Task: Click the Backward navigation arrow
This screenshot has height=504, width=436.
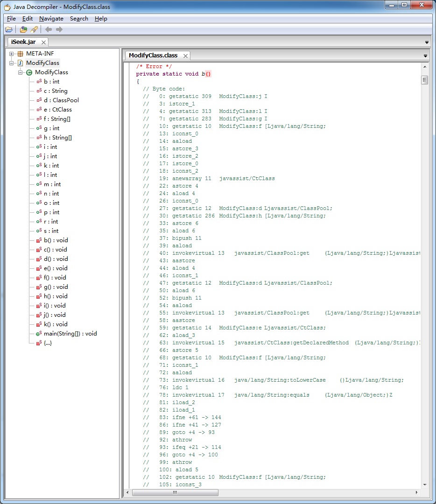Action: pos(49,29)
